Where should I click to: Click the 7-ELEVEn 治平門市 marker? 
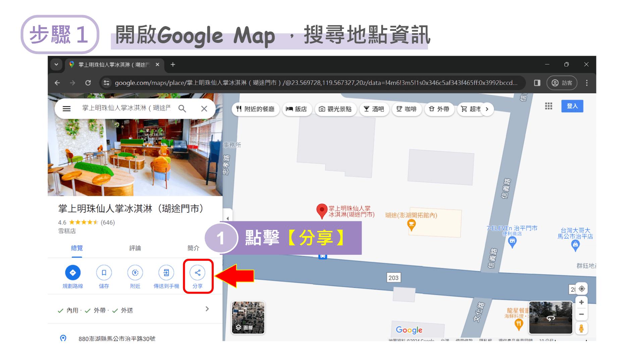(x=512, y=242)
